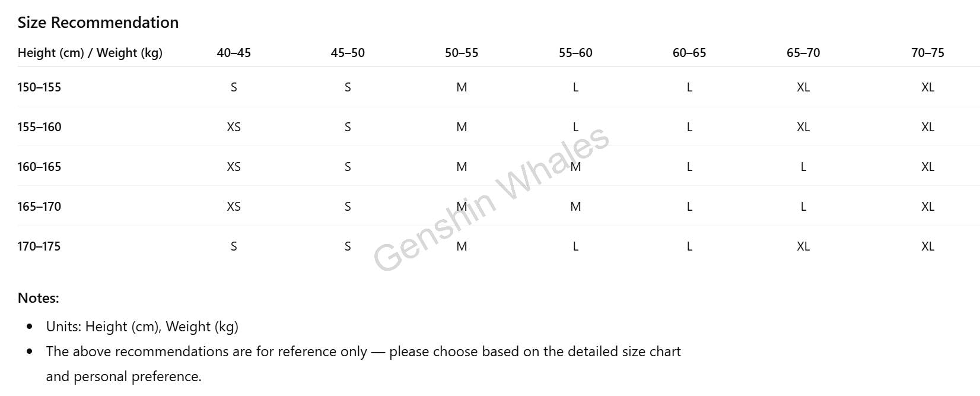Select the 45–50 weight column header

tap(348, 53)
